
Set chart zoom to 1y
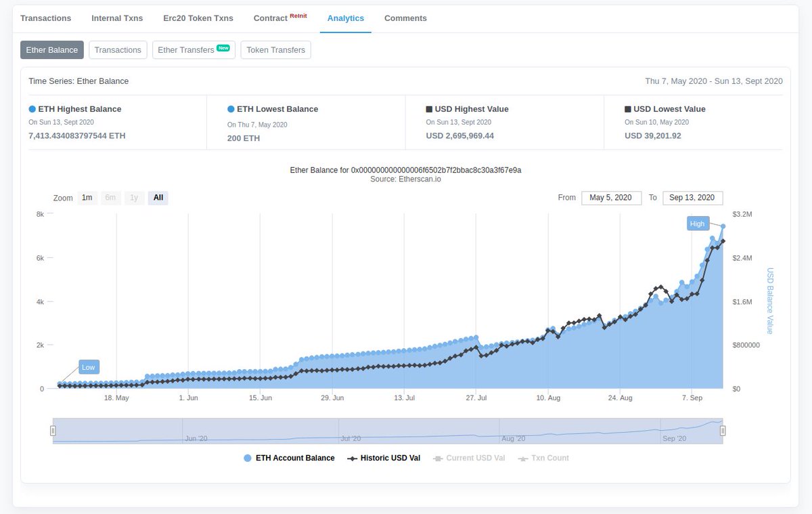[x=134, y=198]
